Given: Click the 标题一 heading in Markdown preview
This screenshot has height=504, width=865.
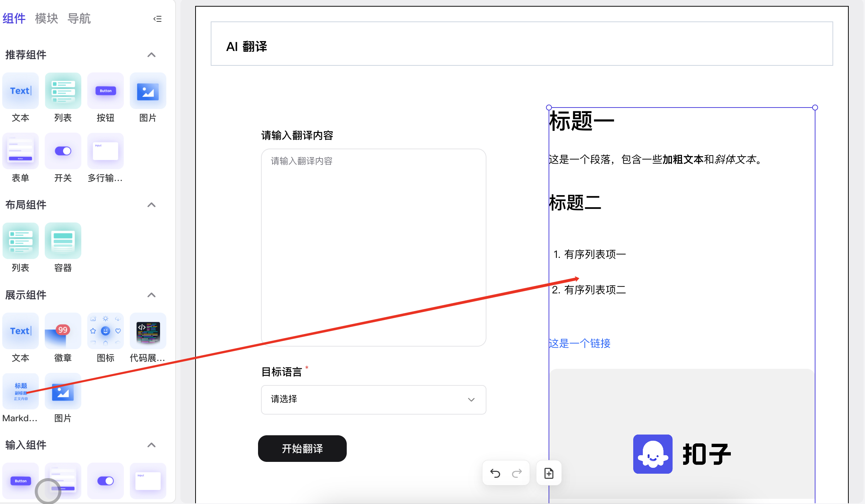Looking at the screenshot, I should pos(581,121).
